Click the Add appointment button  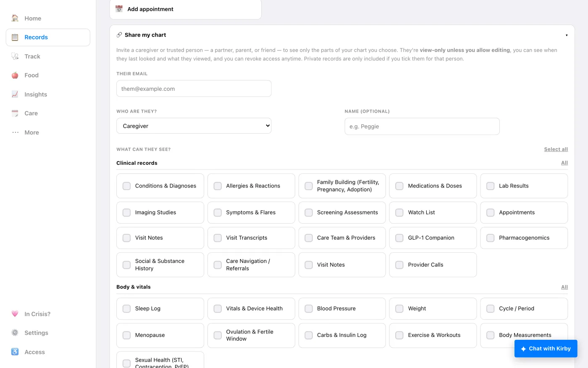[186, 9]
